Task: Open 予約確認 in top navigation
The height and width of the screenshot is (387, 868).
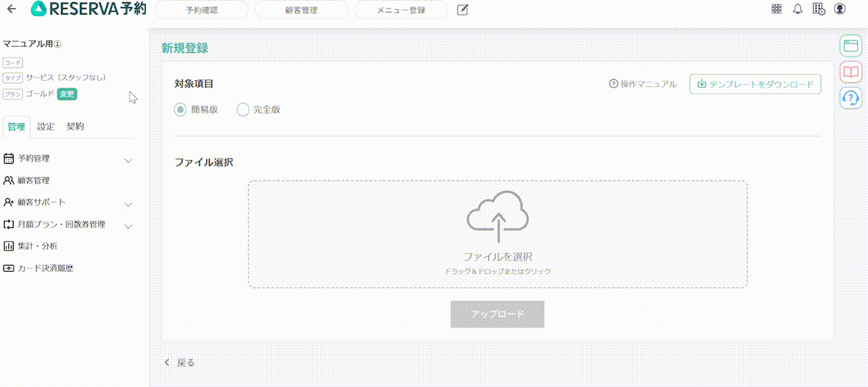Action: click(x=201, y=10)
